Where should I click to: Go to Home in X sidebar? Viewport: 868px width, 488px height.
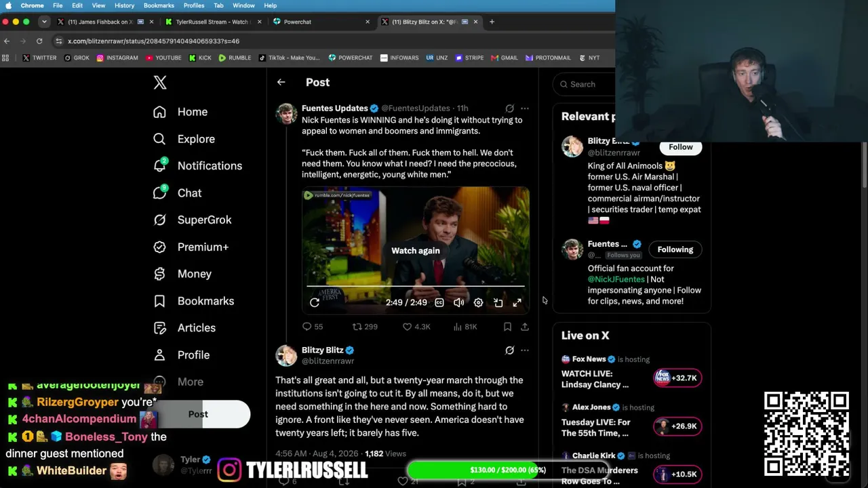click(x=180, y=112)
